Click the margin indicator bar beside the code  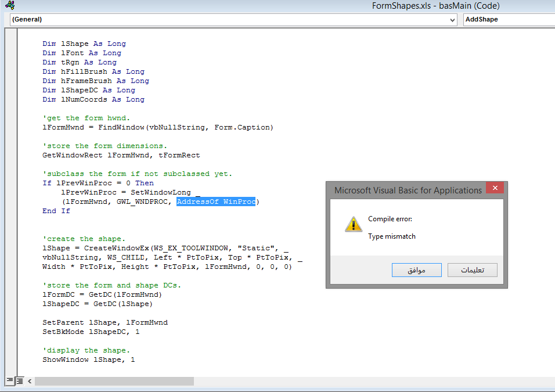[x=11, y=202]
